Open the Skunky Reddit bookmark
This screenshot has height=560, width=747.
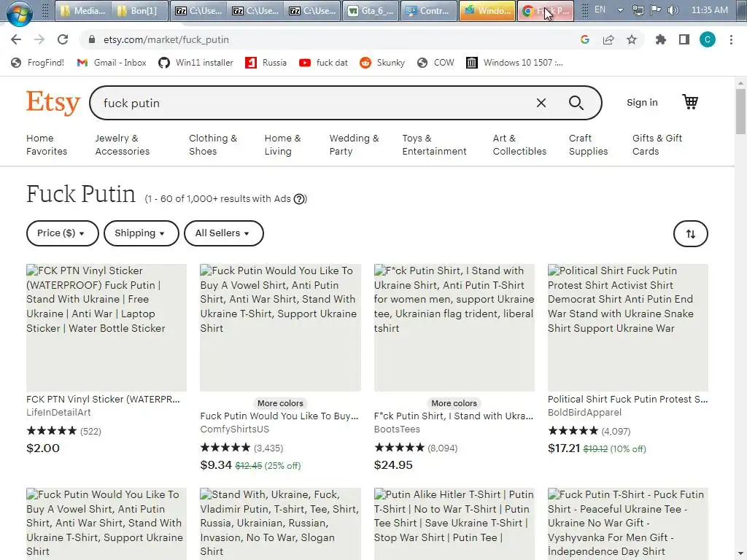(x=382, y=63)
